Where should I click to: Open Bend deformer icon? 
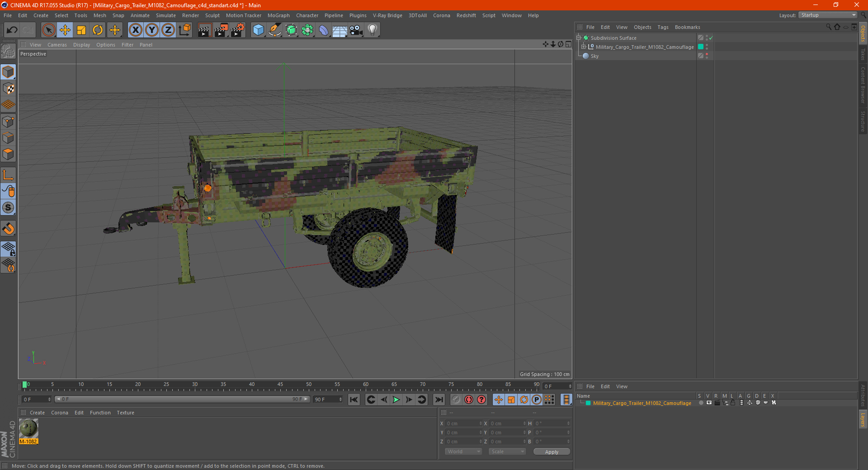(324, 30)
